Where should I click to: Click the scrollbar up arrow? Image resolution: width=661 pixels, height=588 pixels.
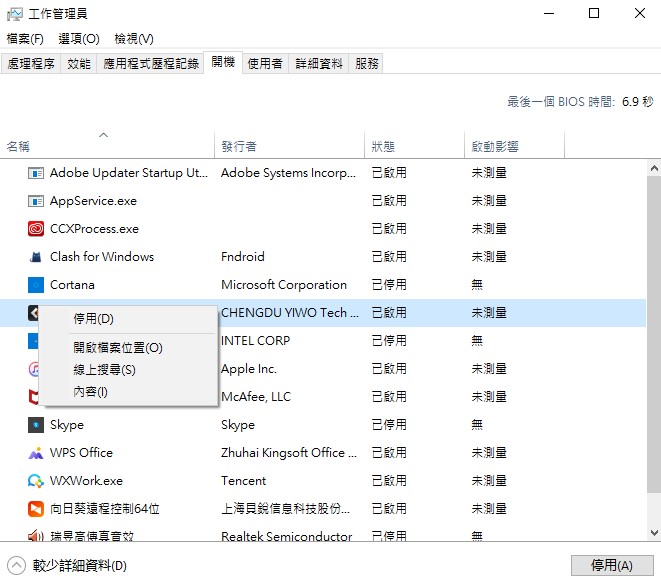click(654, 169)
